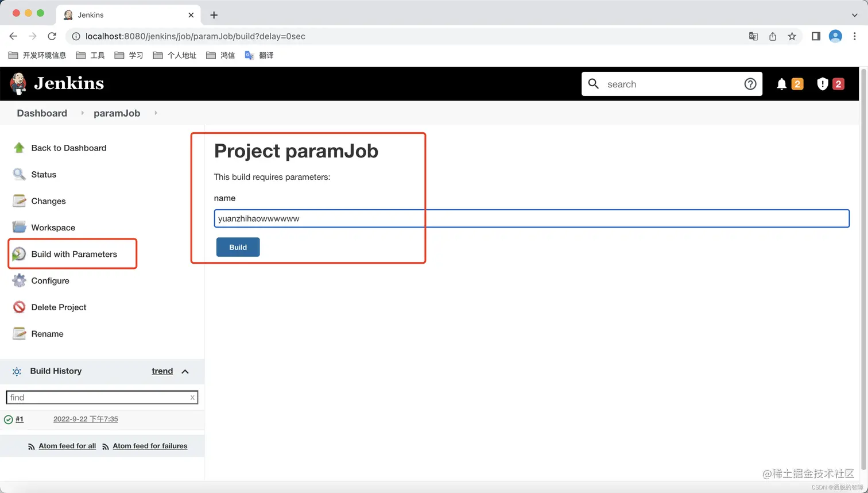Close the Jenkins browser tab
This screenshot has width=868, height=493.
point(191,15)
